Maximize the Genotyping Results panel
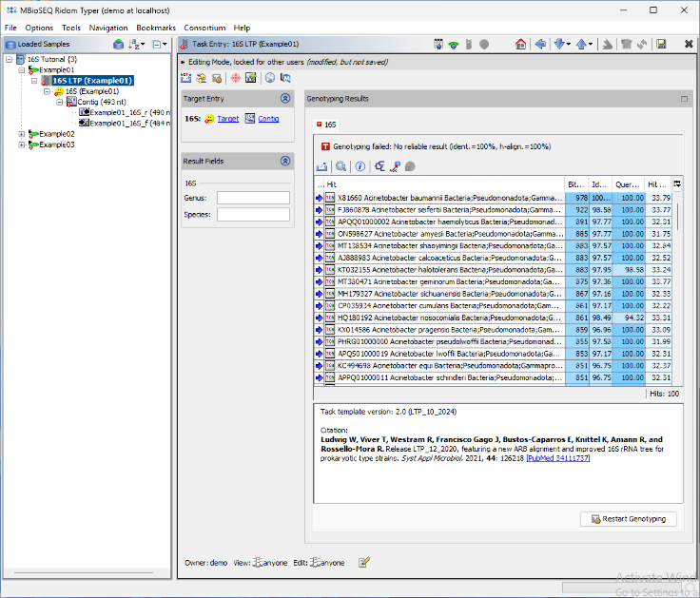700x598 pixels. click(684, 99)
